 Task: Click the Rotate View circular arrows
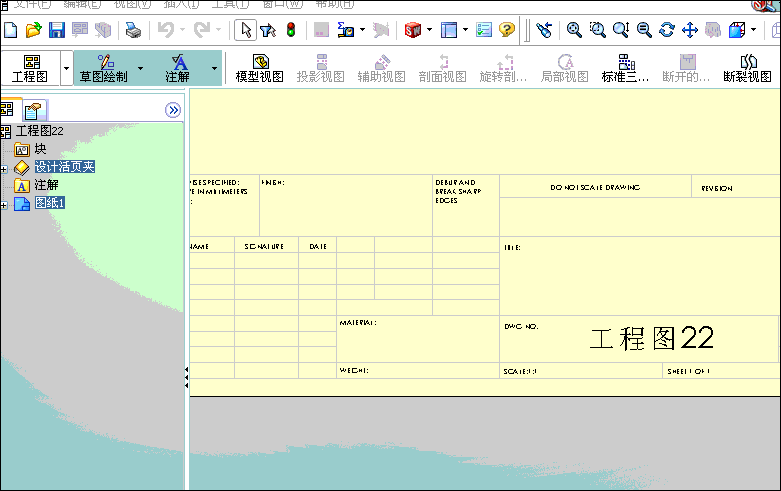click(x=667, y=30)
